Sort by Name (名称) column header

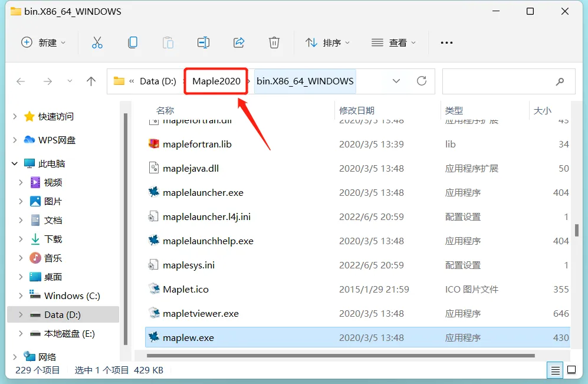pyautogui.click(x=165, y=110)
